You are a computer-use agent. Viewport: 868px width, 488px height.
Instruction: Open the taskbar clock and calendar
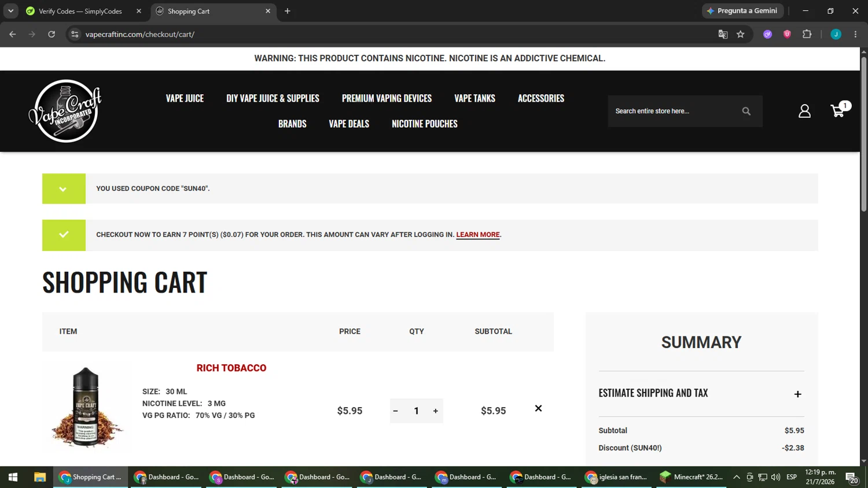[820, 477]
